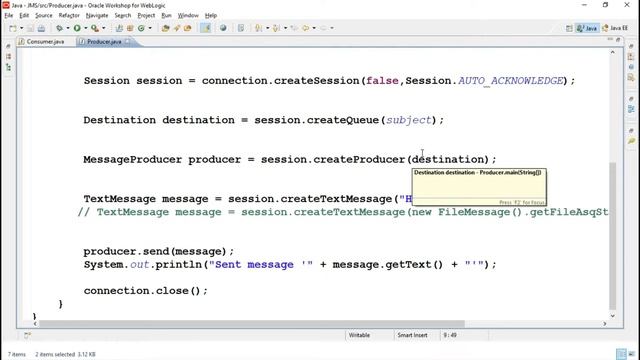Open the Back navigation history dropdown
Screen dimensions: 640x360
(314, 28)
